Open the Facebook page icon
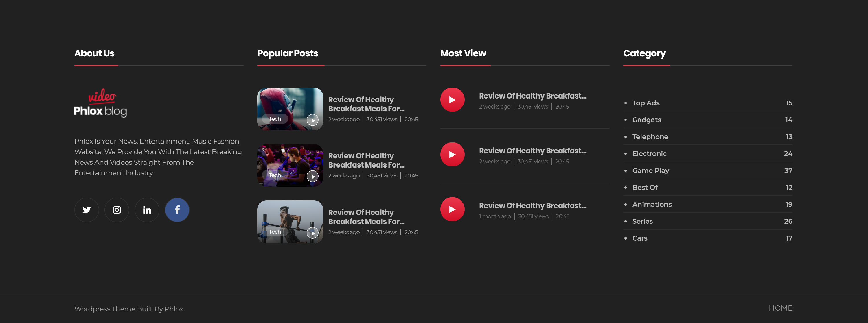The height and width of the screenshot is (323, 868). (177, 210)
